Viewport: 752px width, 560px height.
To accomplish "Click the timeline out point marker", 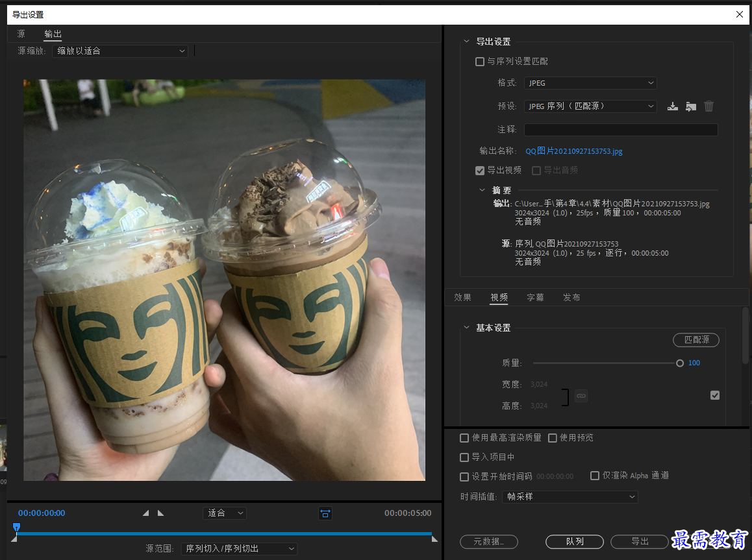I will click(x=434, y=539).
